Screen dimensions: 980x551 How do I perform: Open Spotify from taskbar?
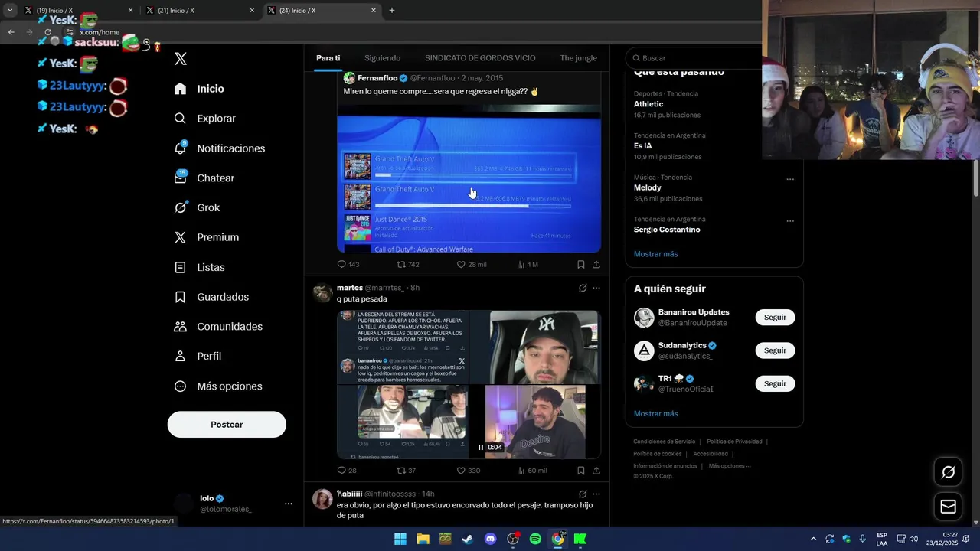pos(535,540)
